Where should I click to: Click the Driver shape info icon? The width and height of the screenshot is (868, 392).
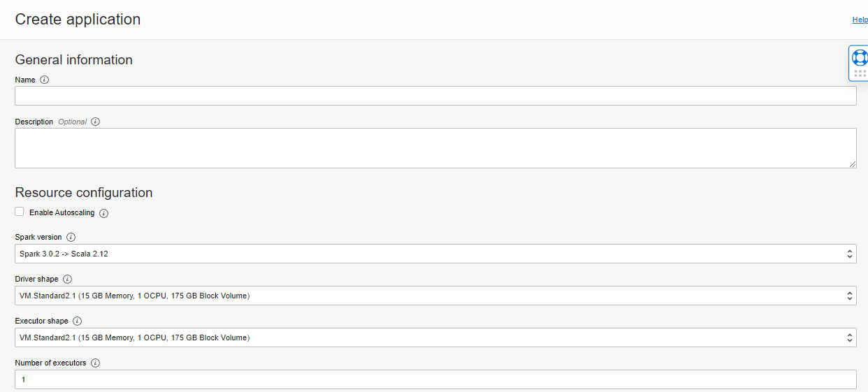click(67, 280)
